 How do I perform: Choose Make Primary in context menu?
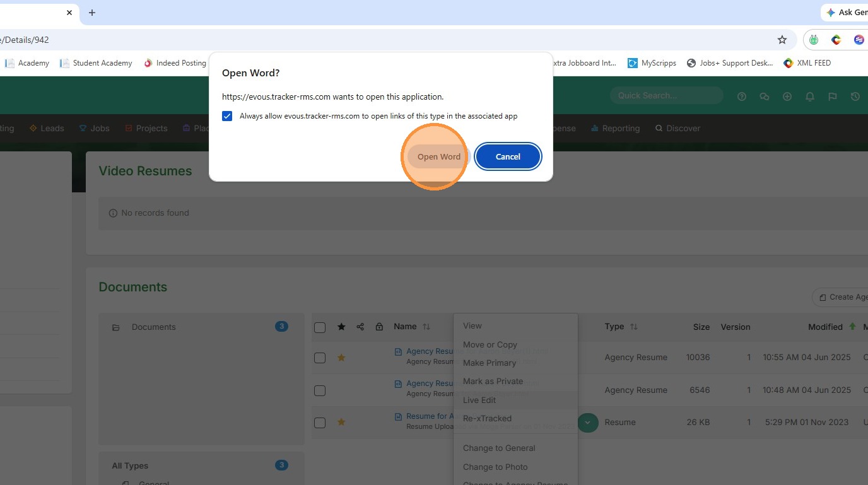(x=515, y=363)
